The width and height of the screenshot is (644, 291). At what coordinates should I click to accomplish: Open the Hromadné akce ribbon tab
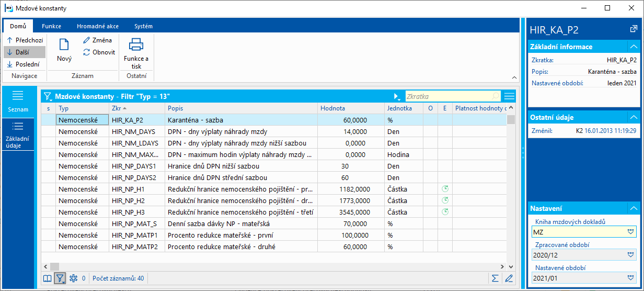point(98,26)
